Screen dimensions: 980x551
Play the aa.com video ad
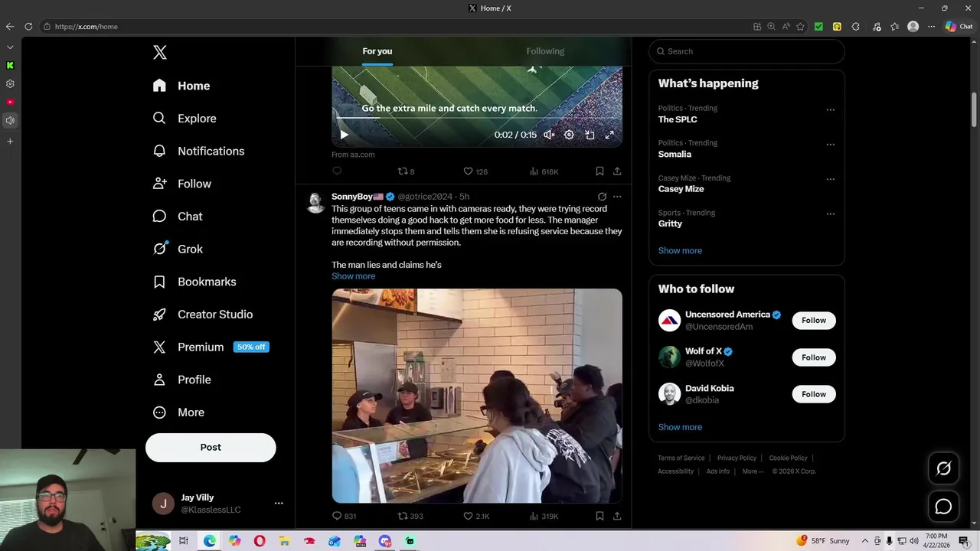(344, 135)
